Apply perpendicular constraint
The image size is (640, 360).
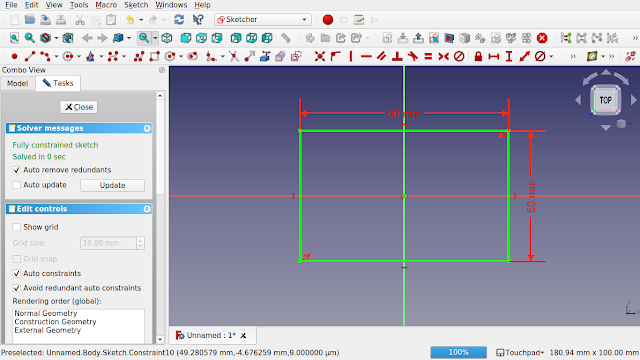pyautogui.click(x=397, y=56)
